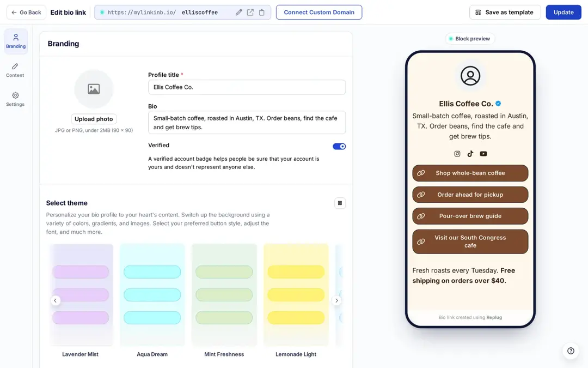Open the help question mark icon
The image size is (588, 368).
[571, 351]
